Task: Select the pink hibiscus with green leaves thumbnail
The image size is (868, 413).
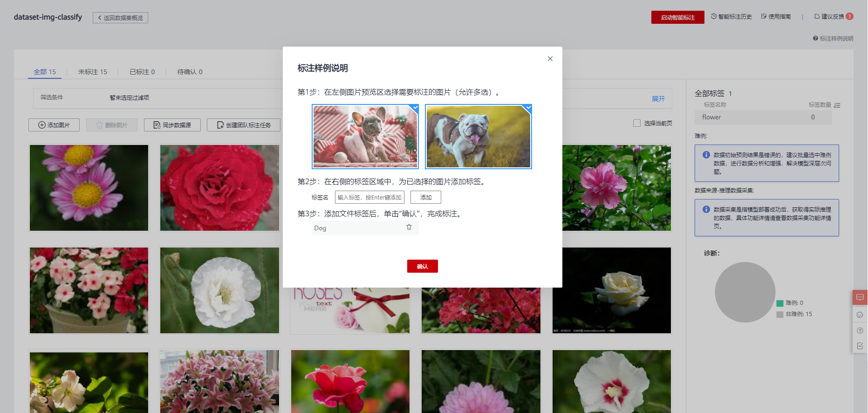Action: pyautogui.click(x=616, y=188)
